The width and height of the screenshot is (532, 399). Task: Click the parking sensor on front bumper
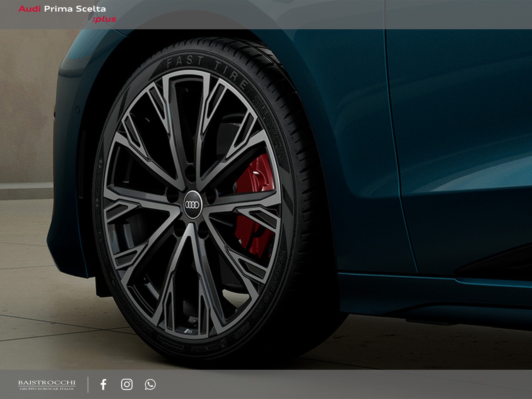click(77, 109)
